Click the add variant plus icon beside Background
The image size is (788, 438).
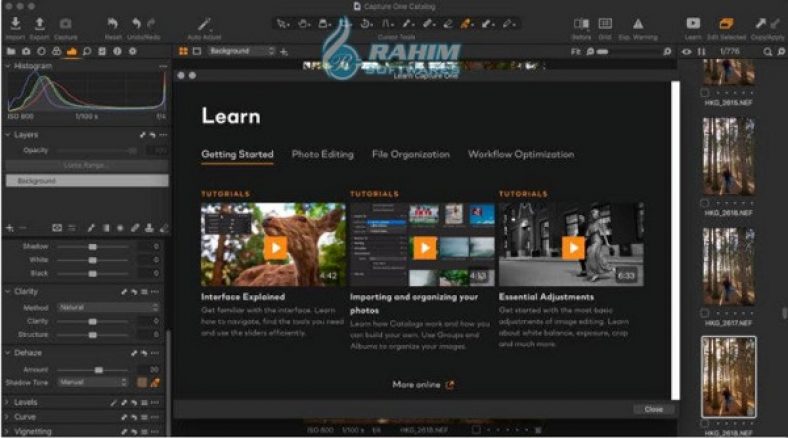[284, 51]
